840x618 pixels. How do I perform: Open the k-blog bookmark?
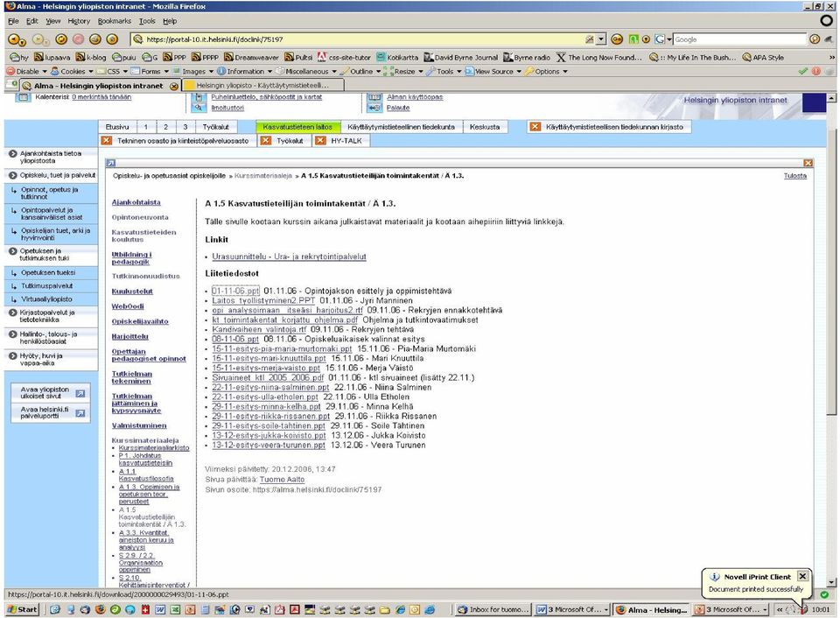tap(90, 58)
